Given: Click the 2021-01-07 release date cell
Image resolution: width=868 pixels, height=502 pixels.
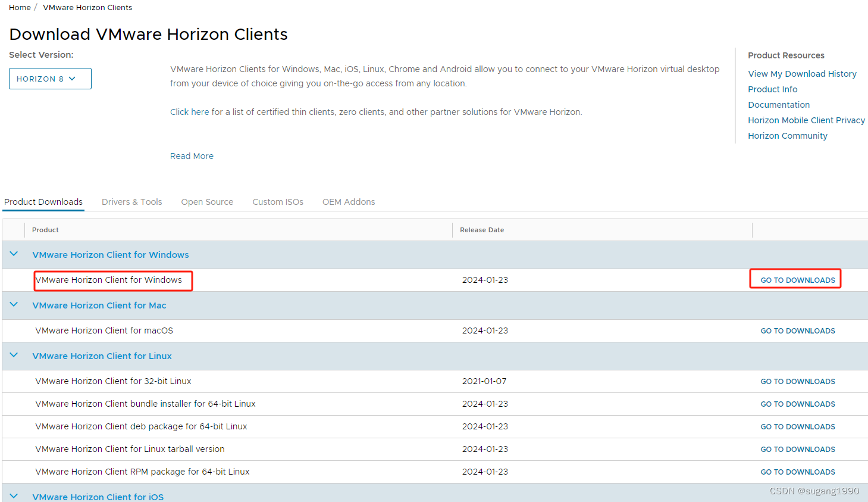Looking at the screenshot, I should coord(484,381).
